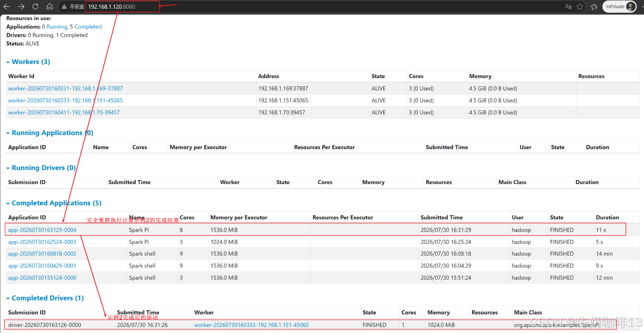644x333 pixels.
Task: Click the address bar showing 192.168.1.120:8080
Action: (x=112, y=7)
